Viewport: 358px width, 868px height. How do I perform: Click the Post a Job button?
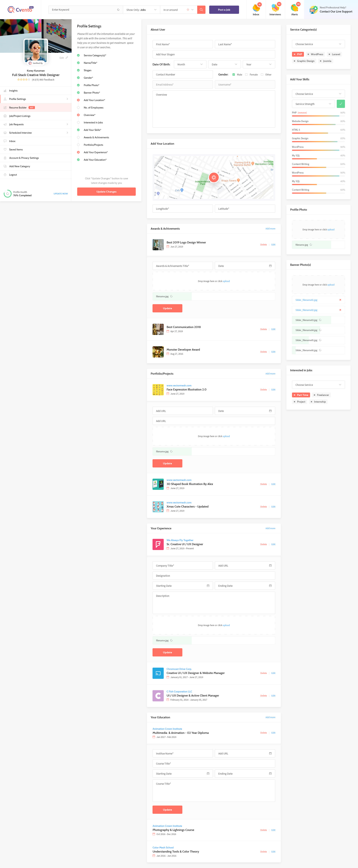coord(224,10)
